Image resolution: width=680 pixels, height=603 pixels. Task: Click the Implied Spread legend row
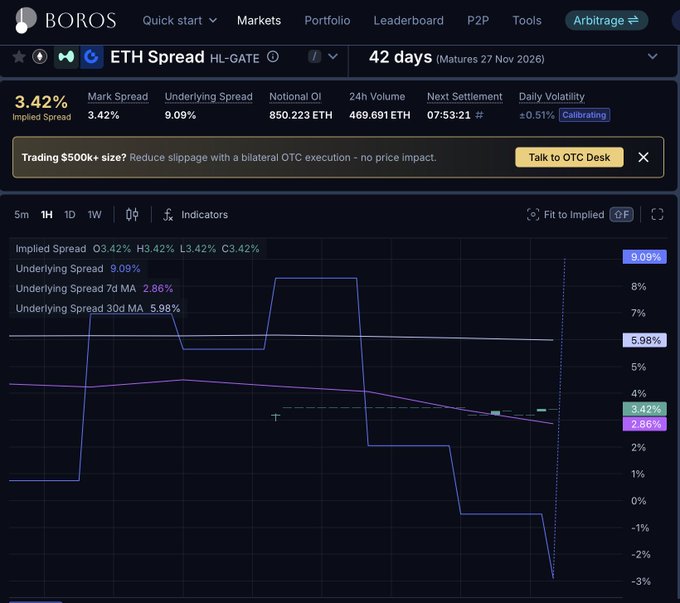[x=137, y=249]
